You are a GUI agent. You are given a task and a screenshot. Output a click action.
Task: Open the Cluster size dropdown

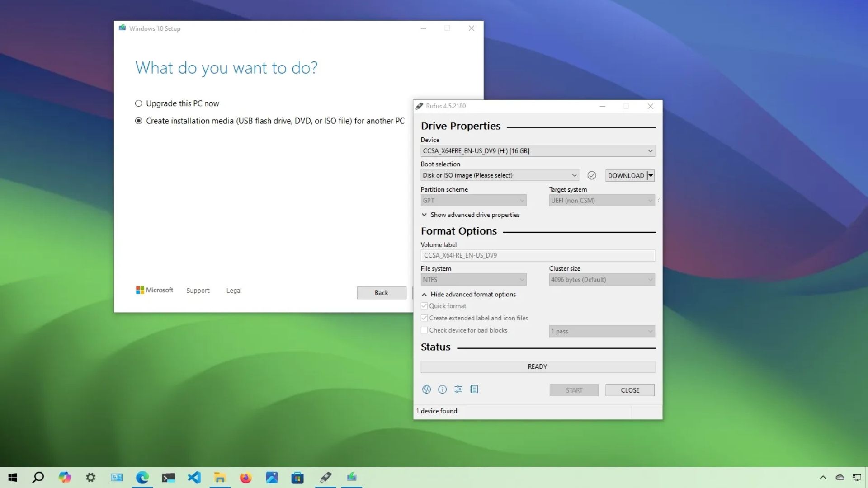602,280
